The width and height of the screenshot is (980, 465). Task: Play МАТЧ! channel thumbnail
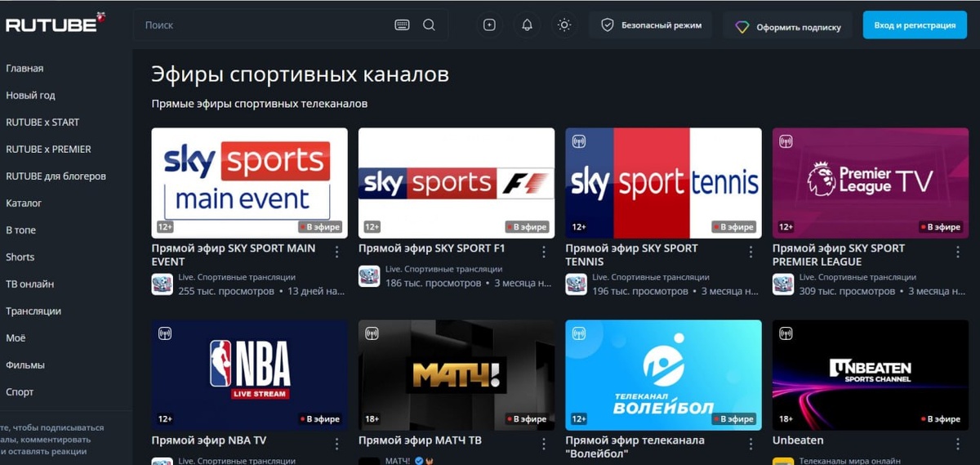(x=457, y=375)
